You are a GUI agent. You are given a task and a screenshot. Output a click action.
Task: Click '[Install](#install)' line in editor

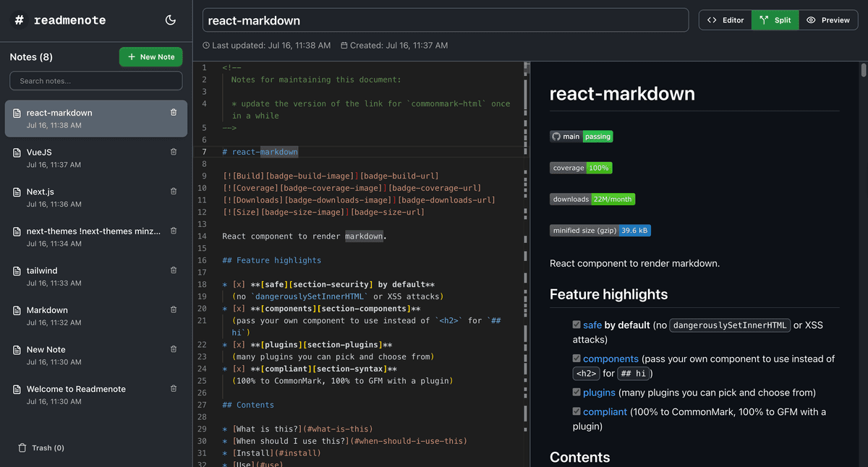pos(271,453)
